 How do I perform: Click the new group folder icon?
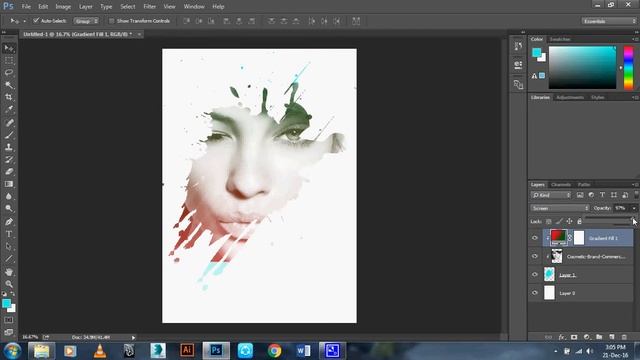pos(599,337)
